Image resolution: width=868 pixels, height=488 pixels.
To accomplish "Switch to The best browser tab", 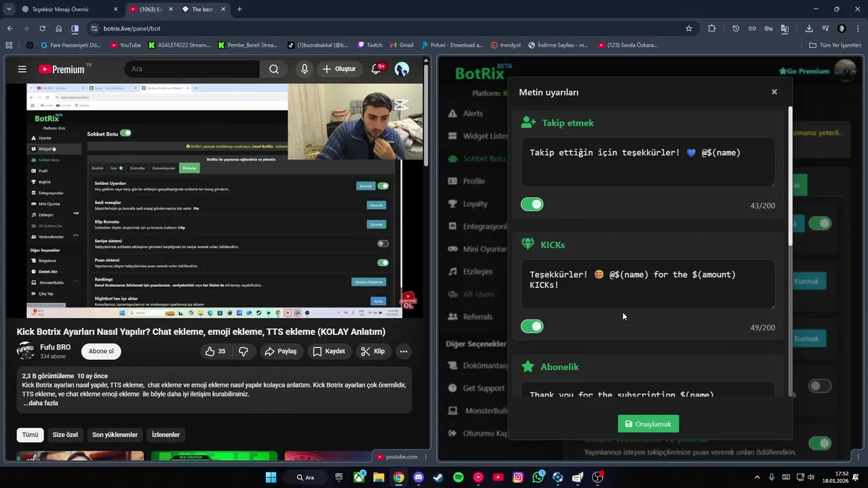I will click(x=203, y=9).
